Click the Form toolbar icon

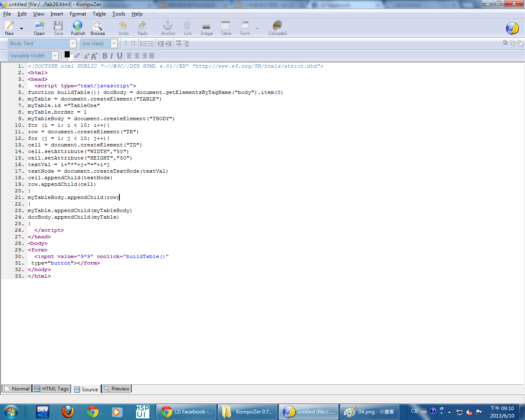(245, 28)
